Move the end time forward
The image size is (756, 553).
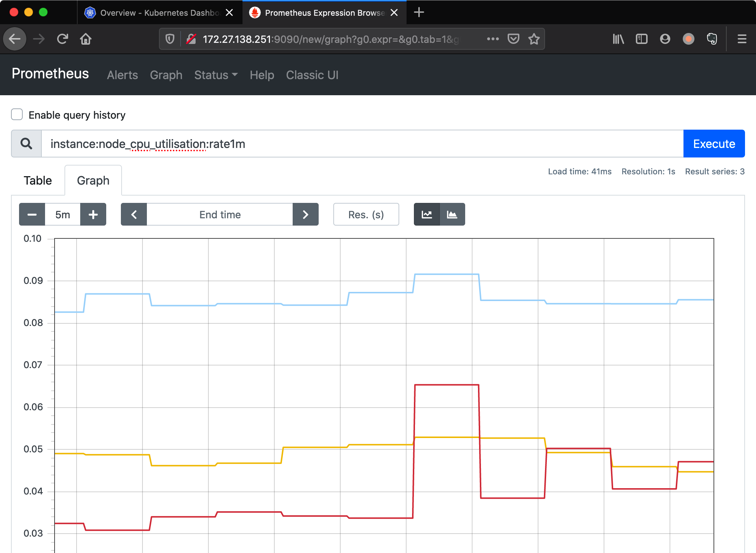click(x=305, y=214)
